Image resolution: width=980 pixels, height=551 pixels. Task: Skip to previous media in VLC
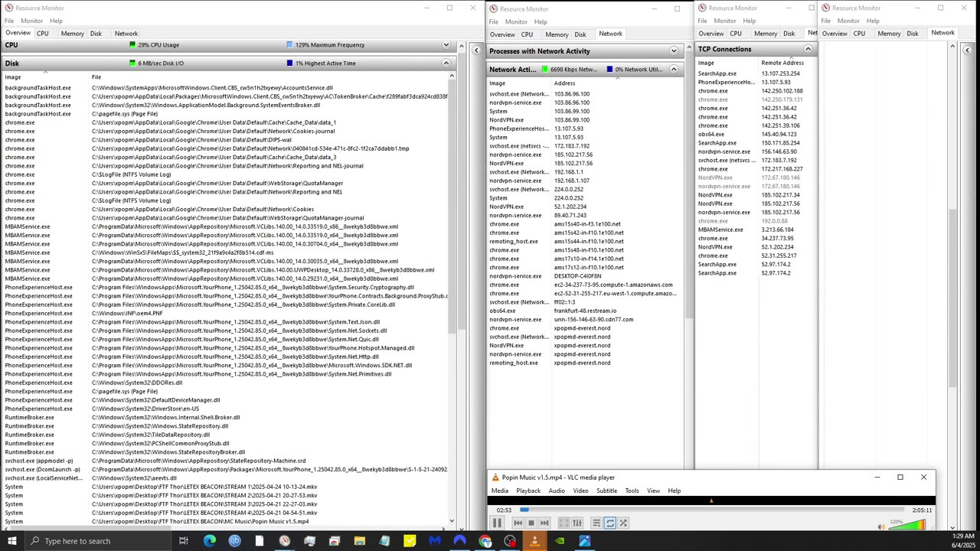pos(518,523)
